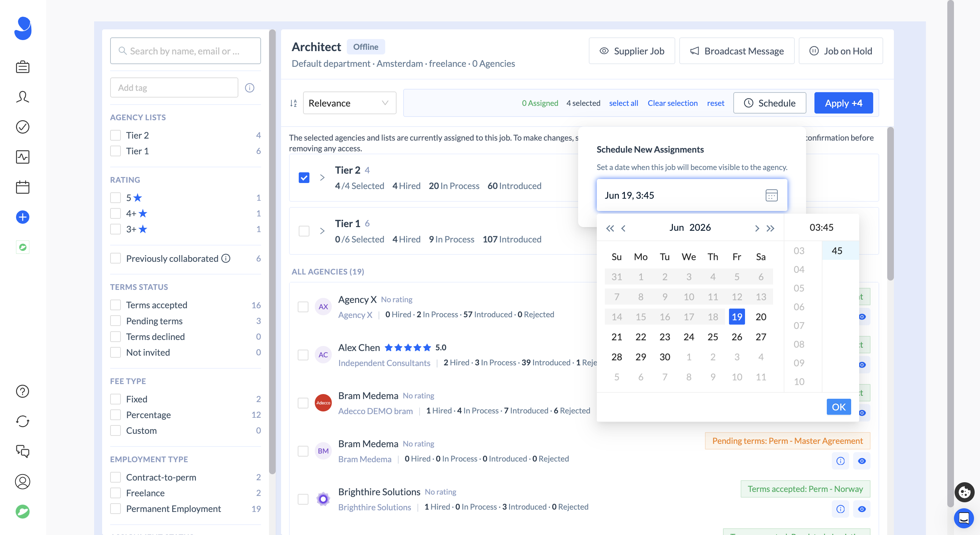Go to next month in date picker
The width and height of the screenshot is (980, 535).
(x=757, y=228)
